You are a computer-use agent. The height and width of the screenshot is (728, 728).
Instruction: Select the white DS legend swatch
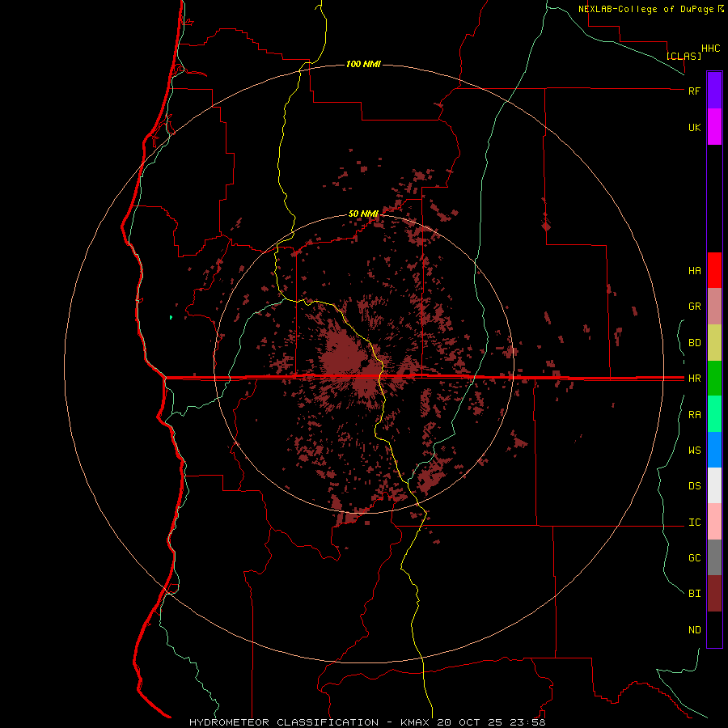(x=714, y=485)
